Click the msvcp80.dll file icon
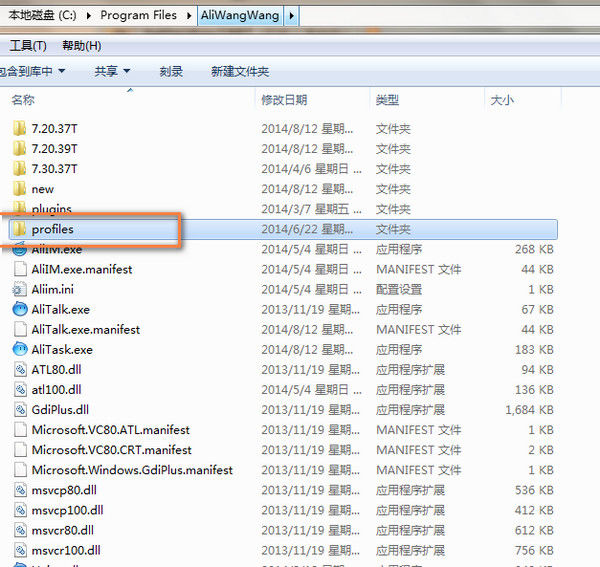The height and width of the screenshot is (567, 600). (19, 490)
